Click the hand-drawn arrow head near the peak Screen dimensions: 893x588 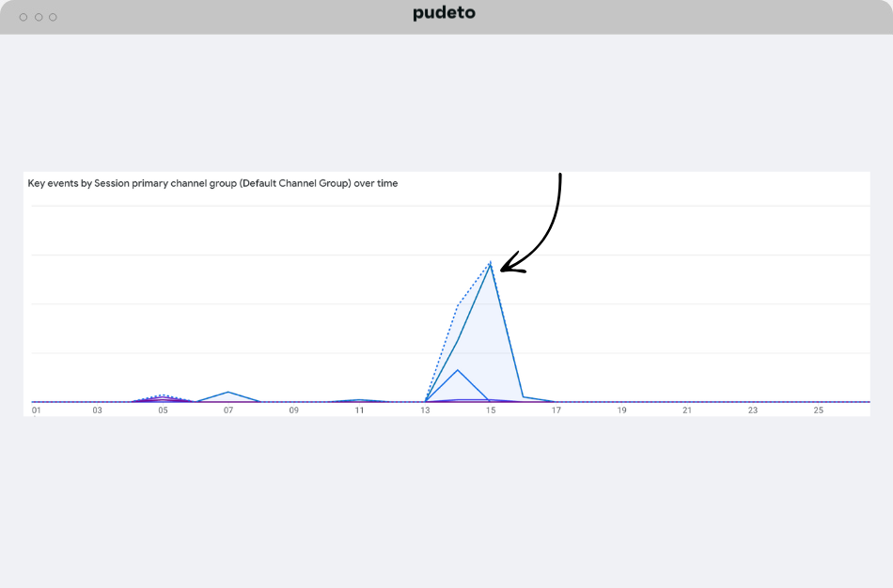pyautogui.click(x=504, y=269)
